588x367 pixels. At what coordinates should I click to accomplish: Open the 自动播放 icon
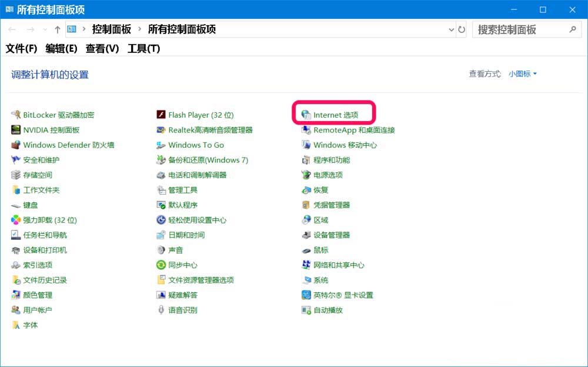(306, 310)
